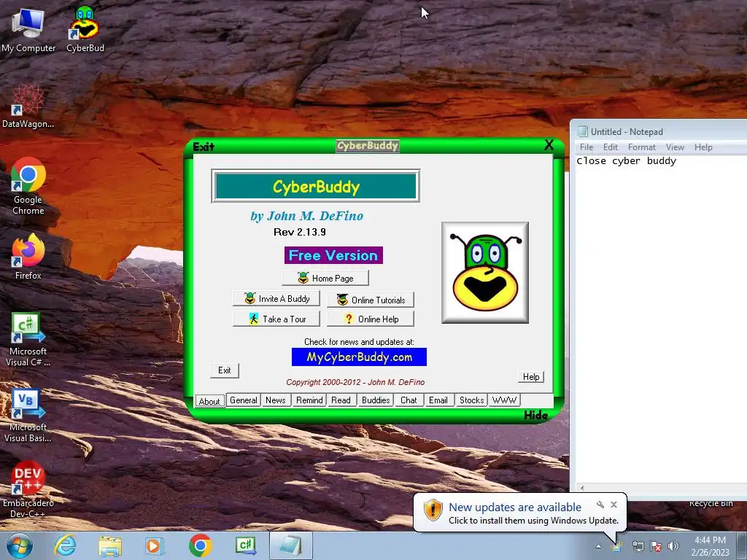This screenshot has width=747, height=560.
Task: Select the Firefox desktop icon
Action: point(28,256)
